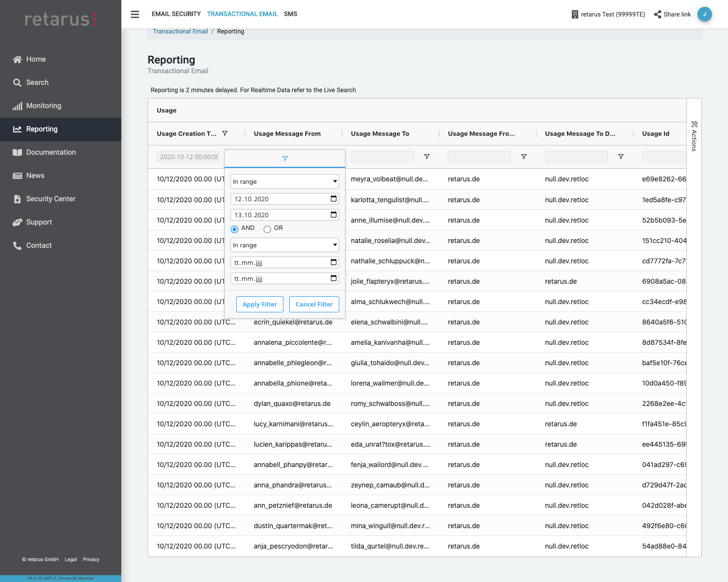Viewport: 728px width, 582px height.
Task: Select the AND radio button
Action: tap(234, 229)
